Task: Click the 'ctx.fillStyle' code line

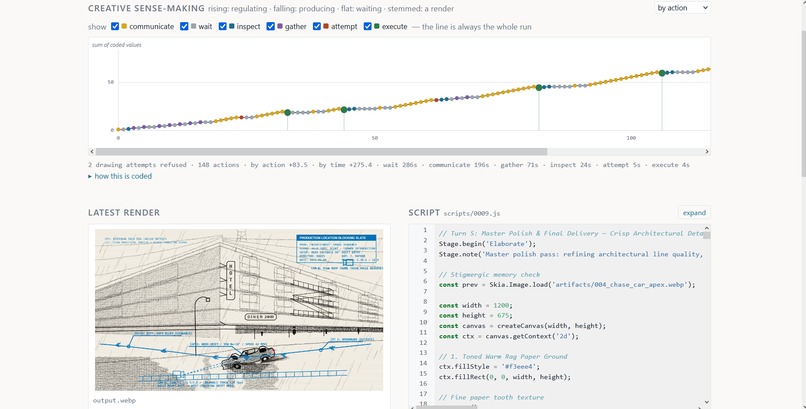Action: tap(489, 367)
